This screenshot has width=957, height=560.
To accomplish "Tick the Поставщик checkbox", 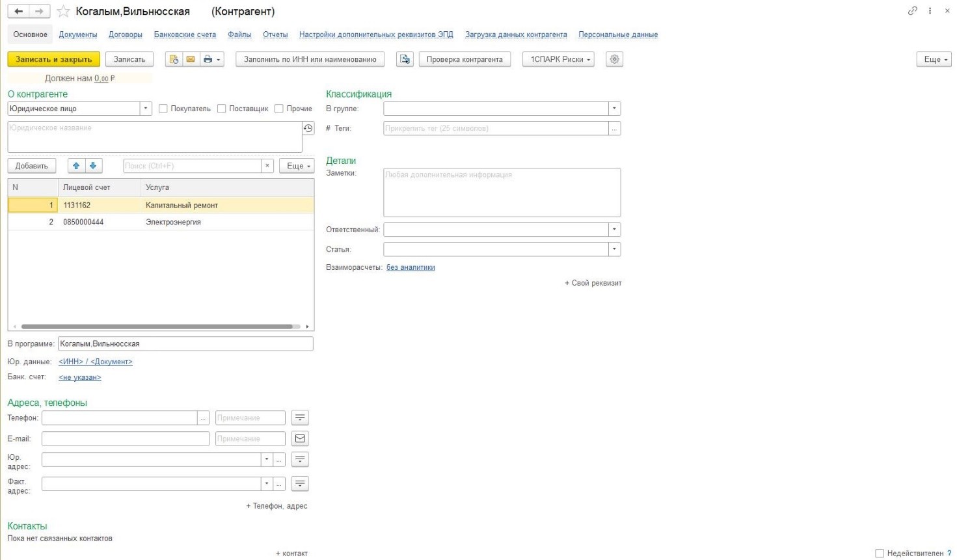I will coord(222,109).
